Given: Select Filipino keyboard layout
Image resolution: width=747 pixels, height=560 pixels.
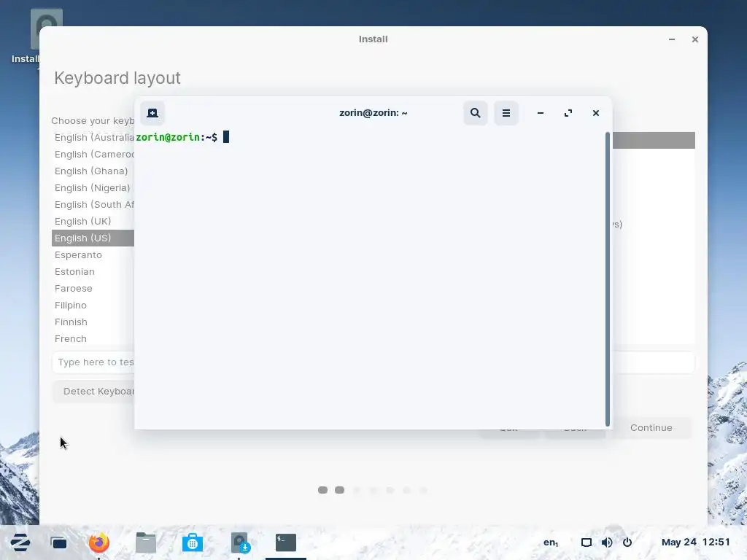Looking at the screenshot, I should click(93, 306).
